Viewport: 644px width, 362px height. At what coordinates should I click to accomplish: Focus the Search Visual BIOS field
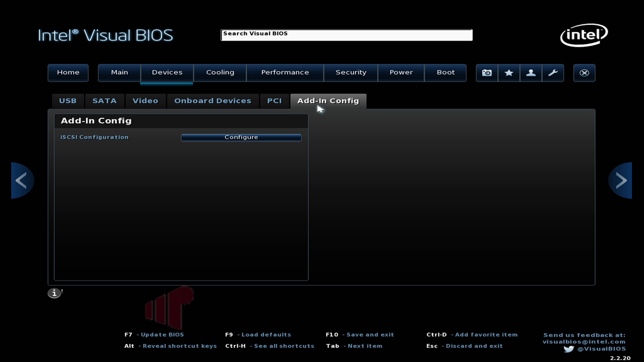(346, 35)
